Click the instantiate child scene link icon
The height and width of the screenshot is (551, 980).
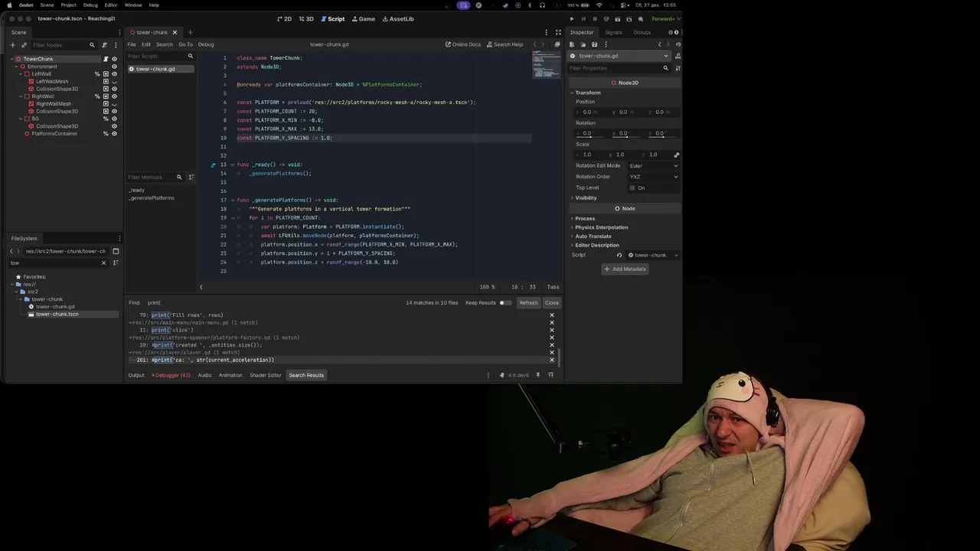coord(23,45)
